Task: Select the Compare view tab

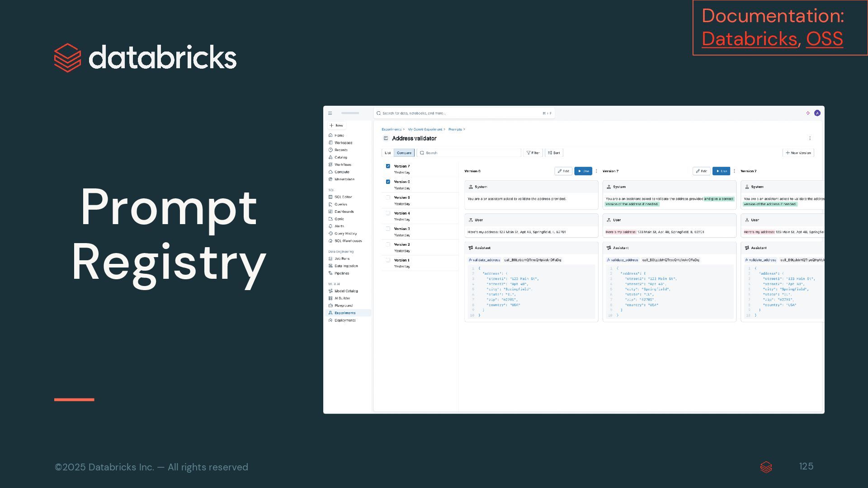Action: point(404,153)
